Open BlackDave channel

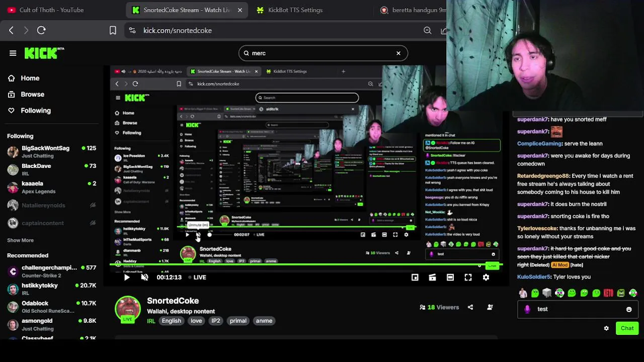tap(51, 169)
